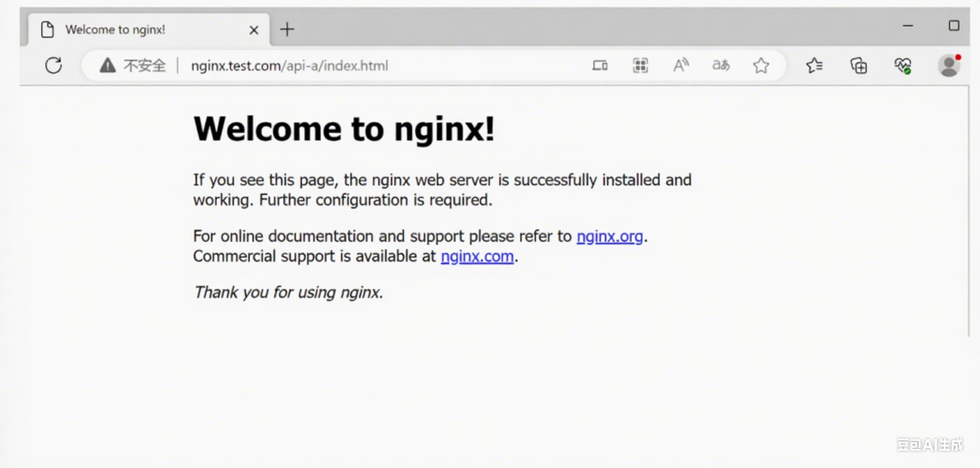Reload the page with the refresh icon
Viewport: 980px width, 468px height.
pos(54,65)
